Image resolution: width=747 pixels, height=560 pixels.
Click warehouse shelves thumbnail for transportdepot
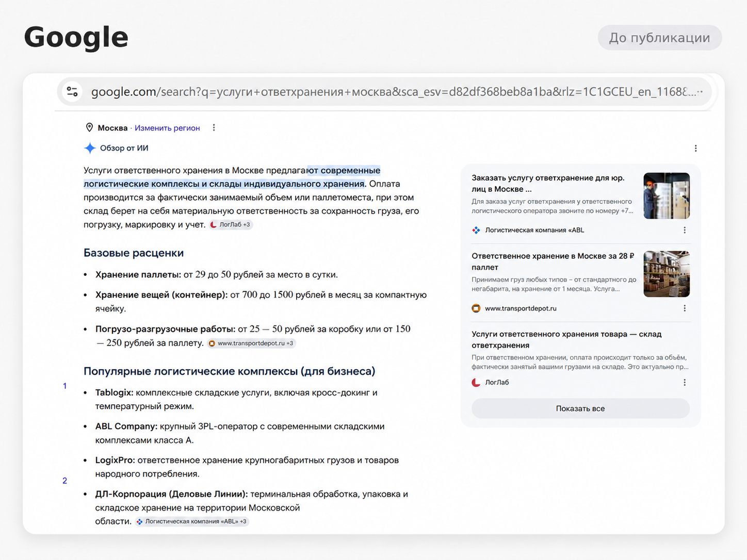coord(667,274)
